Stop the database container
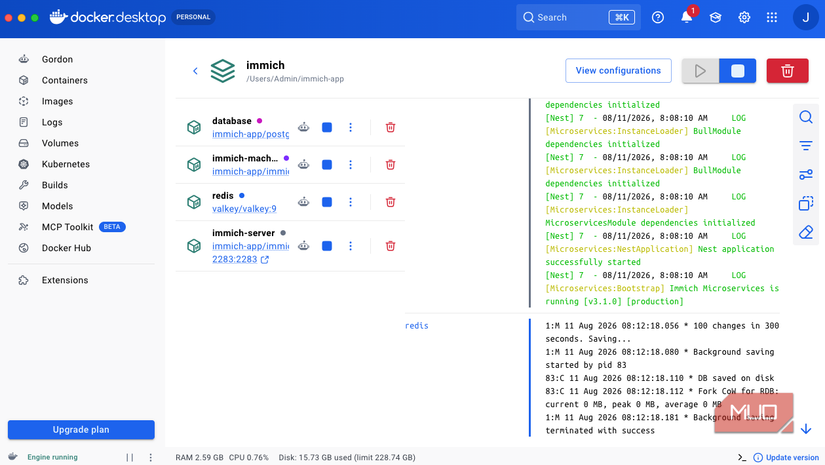The height and width of the screenshot is (465, 825). pyautogui.click(x=327, y=127)
